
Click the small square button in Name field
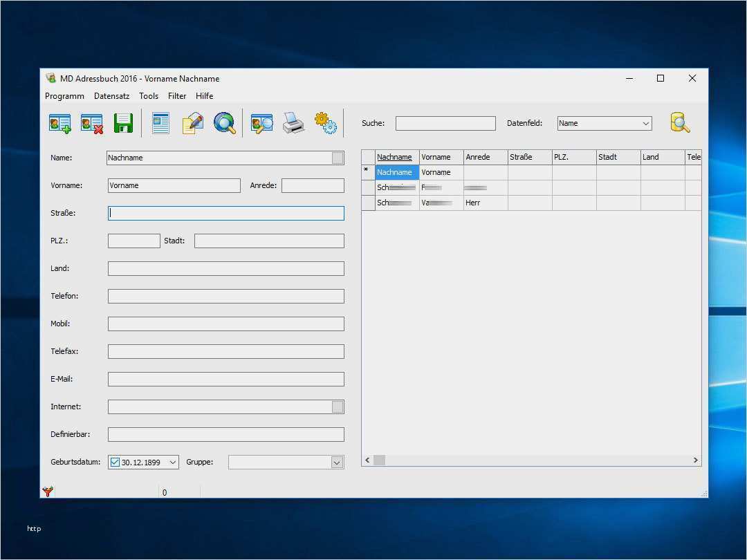point(337,158)
